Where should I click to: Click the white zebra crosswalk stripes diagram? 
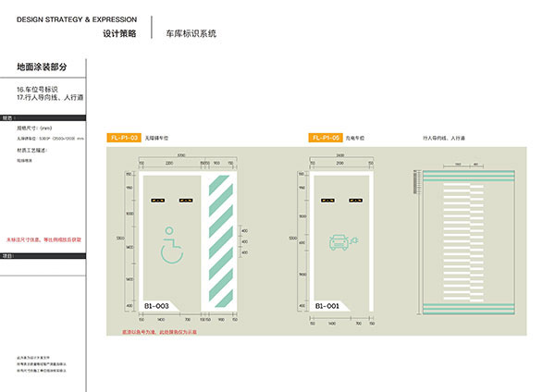coord(463,242)
